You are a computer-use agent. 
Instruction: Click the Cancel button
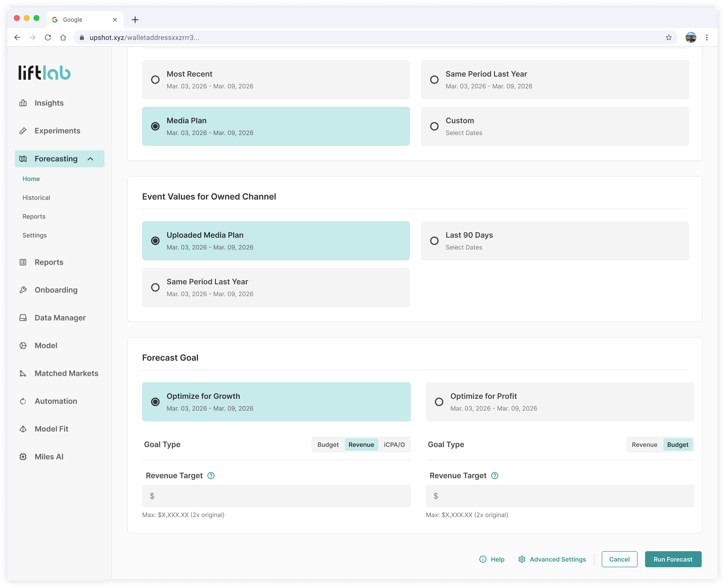coord(619,559)
